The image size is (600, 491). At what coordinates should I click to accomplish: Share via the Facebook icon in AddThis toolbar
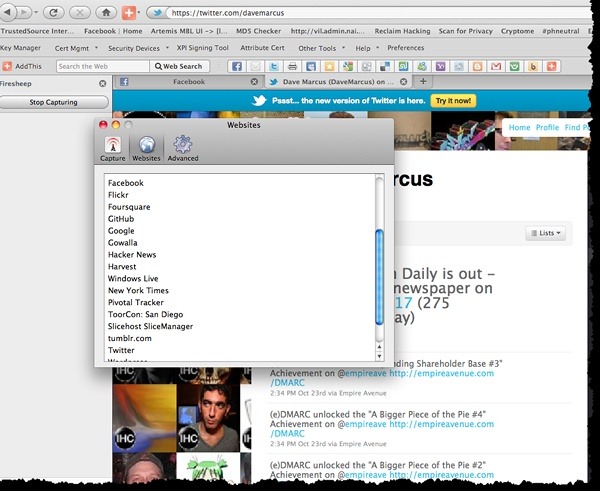tap(237, 66)
